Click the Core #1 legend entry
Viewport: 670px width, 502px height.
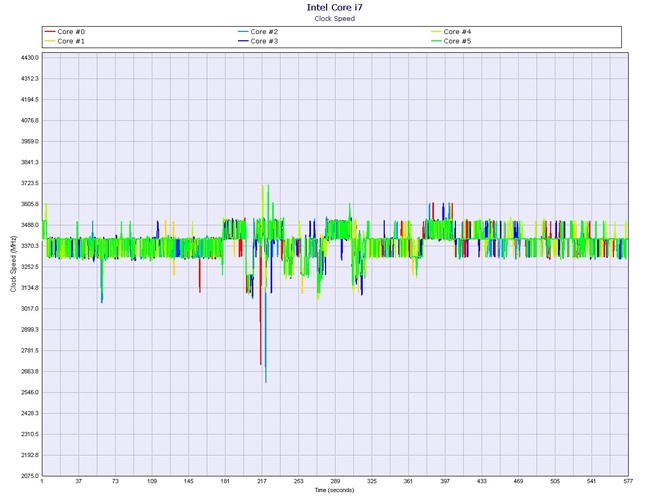tap(65, 41)
